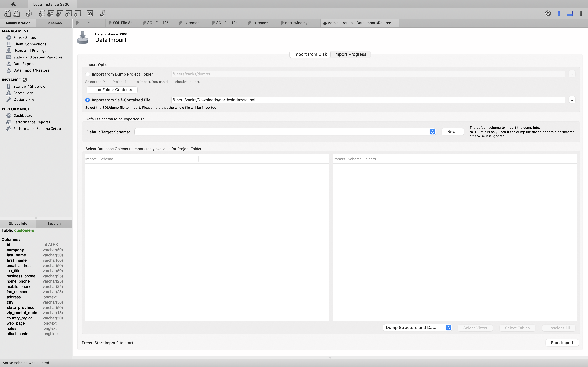This screenshot has width=588, height=367.
Task: Toggle the right sidebar panel visibility
Action: point(579,13)
